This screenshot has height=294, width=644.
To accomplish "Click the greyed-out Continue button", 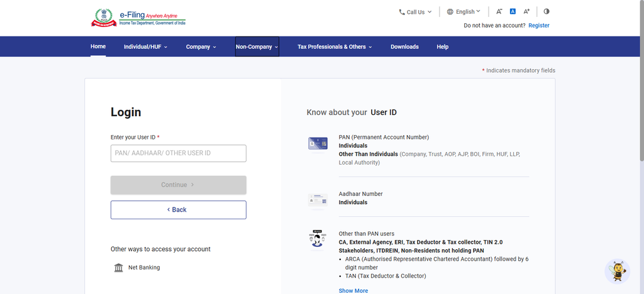I will 178,185.
